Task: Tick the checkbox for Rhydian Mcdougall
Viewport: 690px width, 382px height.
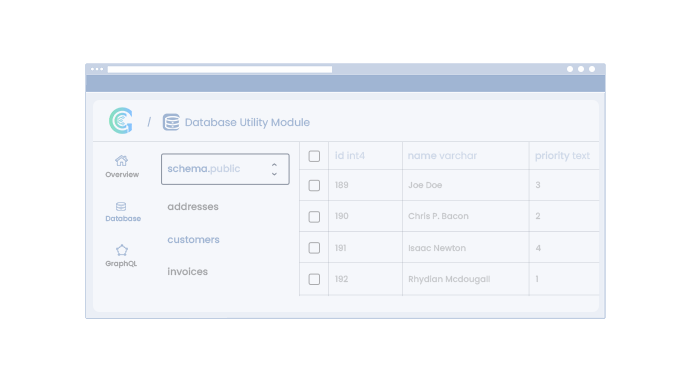Action: [314, 279]
